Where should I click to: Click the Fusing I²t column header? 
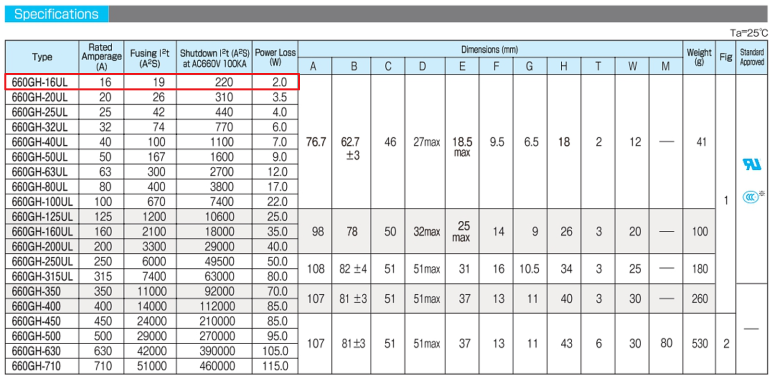150,57
